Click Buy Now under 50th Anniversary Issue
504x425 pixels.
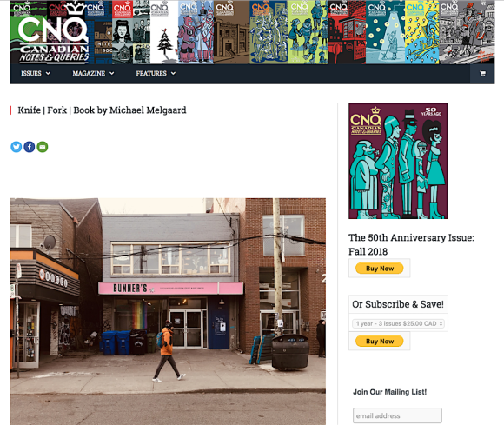(x=379, y=268)
